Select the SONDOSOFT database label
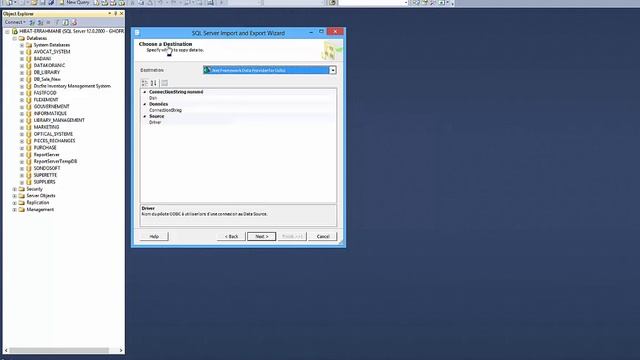Viewport: 640px width, 360px height. click(x=47, y=168)
